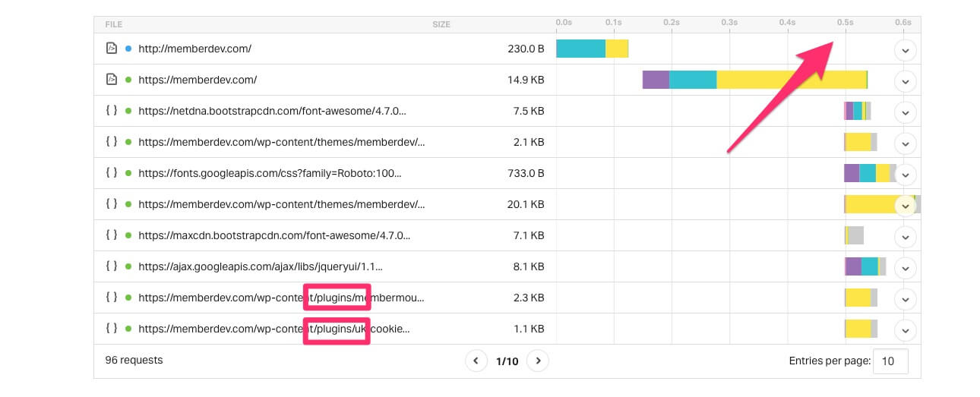This screenshot has height=397, width=980.
Task: Expand the maxcdn.bootstrapcdn.com font-awesome row
Action: 905,237
